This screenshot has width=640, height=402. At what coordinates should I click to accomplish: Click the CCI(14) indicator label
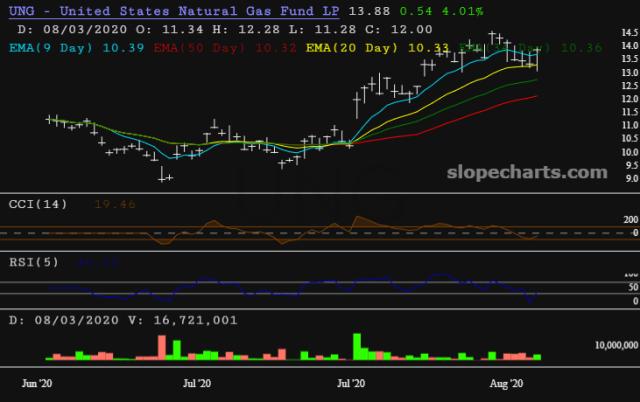tap(38, 204)
